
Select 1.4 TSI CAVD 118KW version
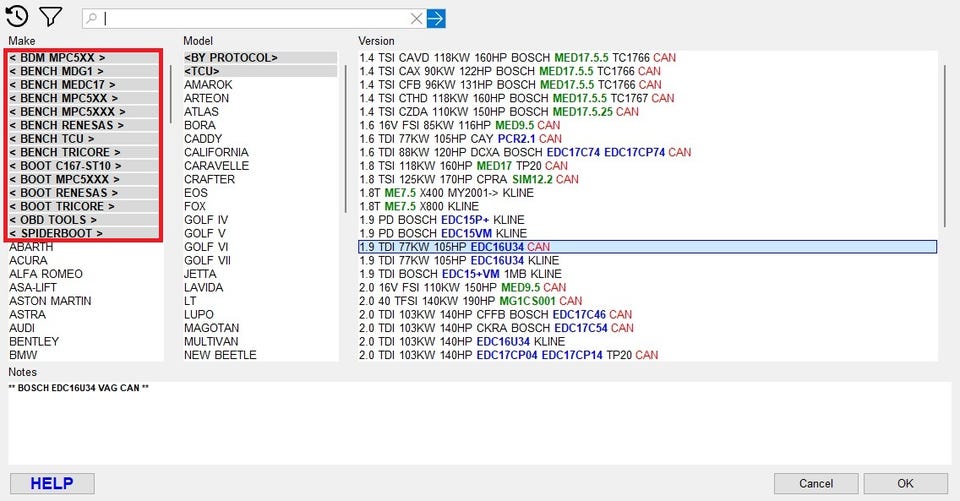[x=517, y=58]
